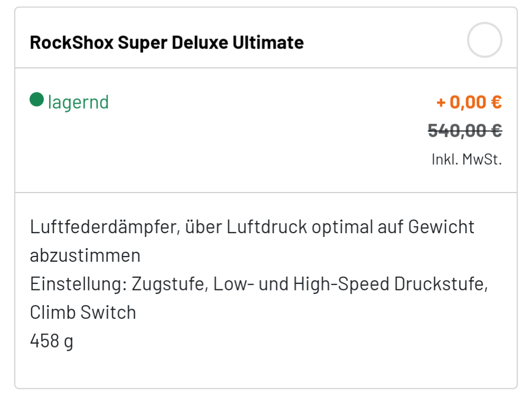Click the '458 g' weight value
The height and width of the screenshot is (394, 532).
[52, 341]
